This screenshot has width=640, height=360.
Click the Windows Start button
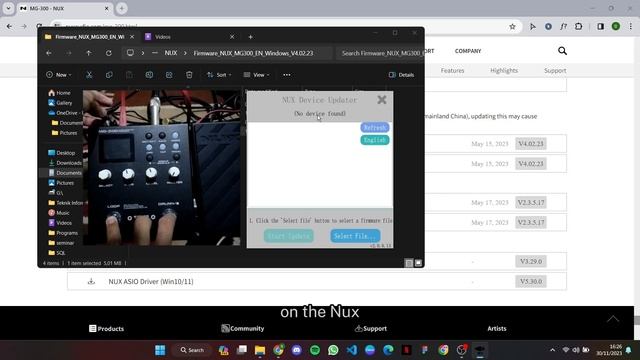[x=160, y=350]
